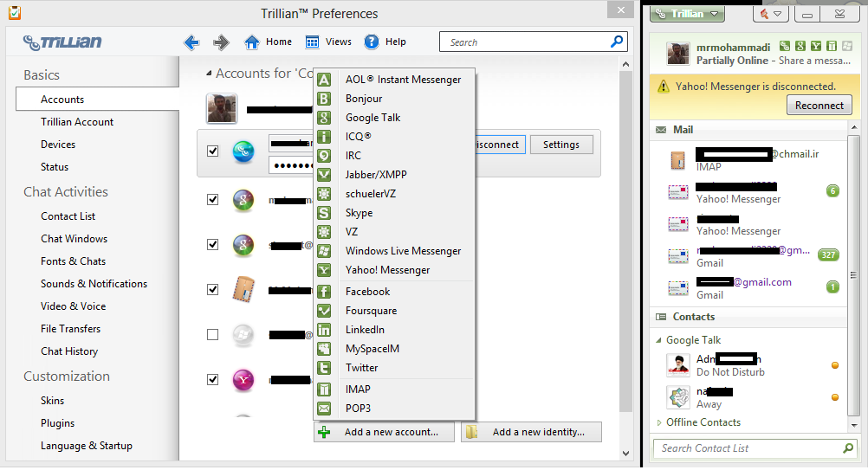Collapse the Google Talk contact group
The height and width of the screenshot is (470, 868).
[658, 341]
